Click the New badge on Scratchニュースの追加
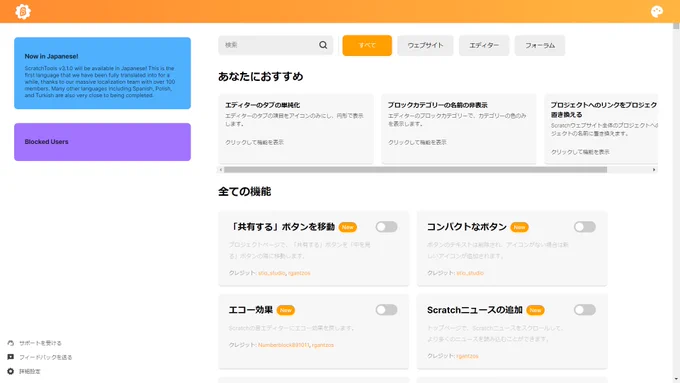Viewport: 680px width, 383px height. point(536,310)
